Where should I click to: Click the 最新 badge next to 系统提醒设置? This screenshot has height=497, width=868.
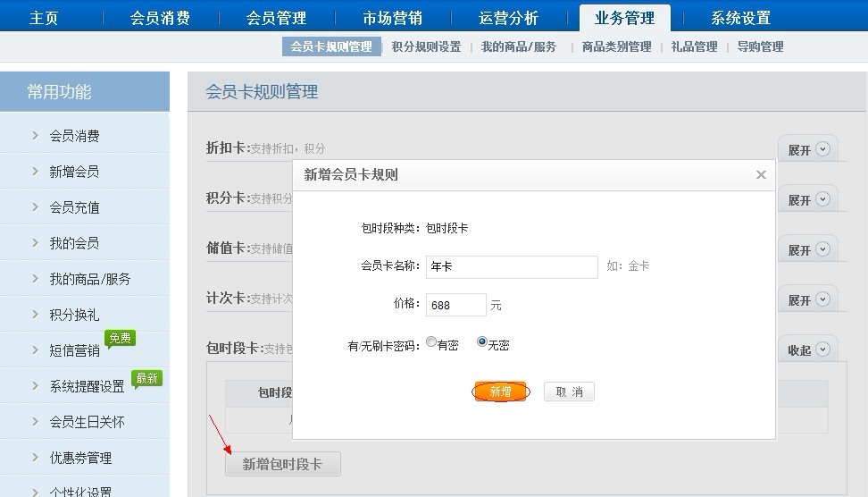tap(146, 378)
